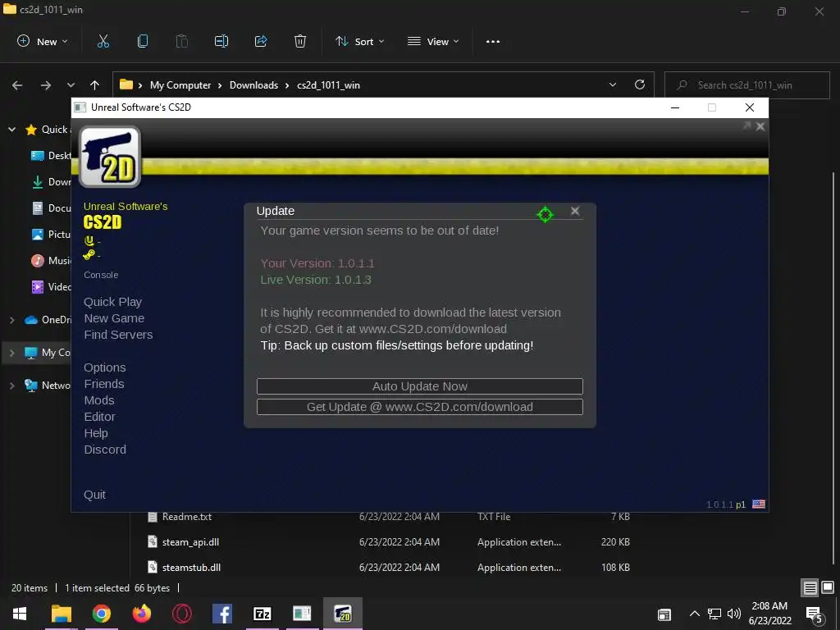840x630 pixels.
Task: Go back with the Explorer back arrow
Action: click(17, 85)
